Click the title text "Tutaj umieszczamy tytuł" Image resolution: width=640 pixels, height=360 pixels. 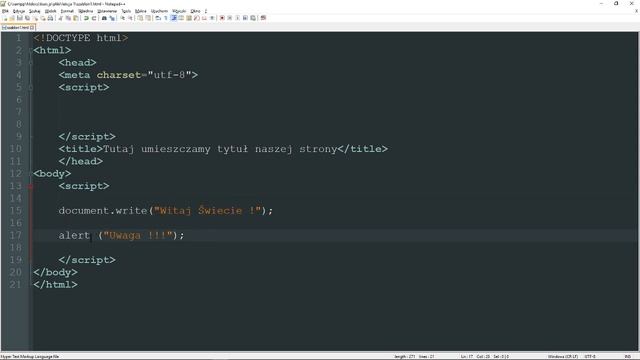click(x=175, y=149)
